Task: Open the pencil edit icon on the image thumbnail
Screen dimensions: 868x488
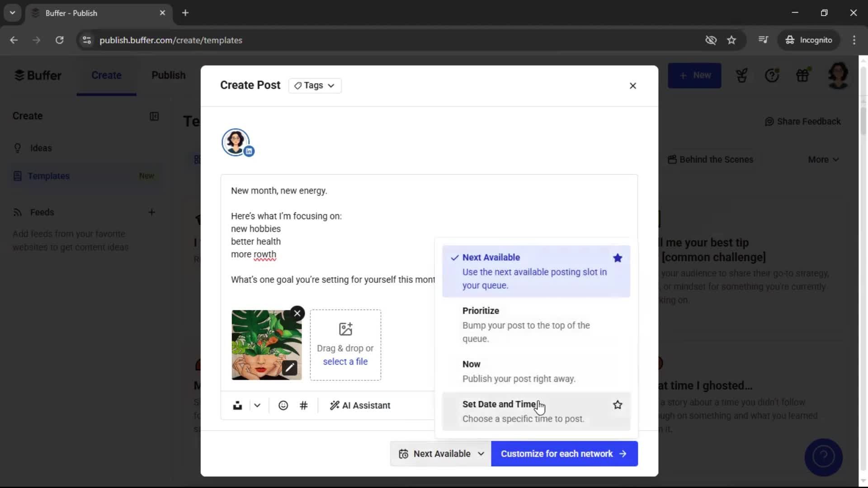Action: [290, 368]
